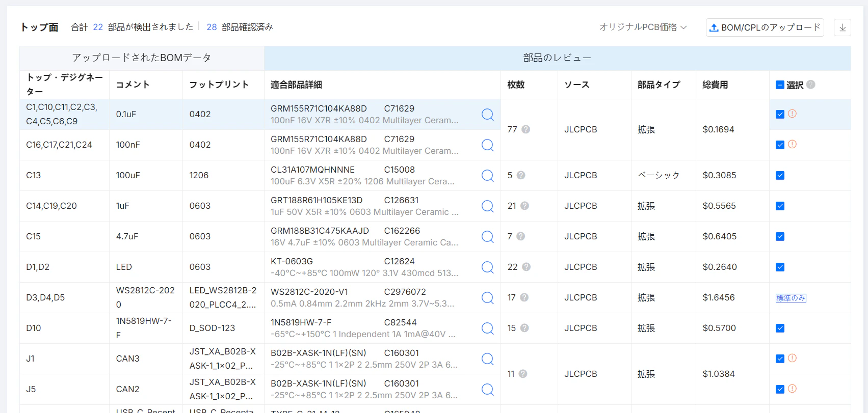Click the 標準のみ link in D3,D4,D5 row
This screenshot has height=413, width=868.
[x=791, y=298]
